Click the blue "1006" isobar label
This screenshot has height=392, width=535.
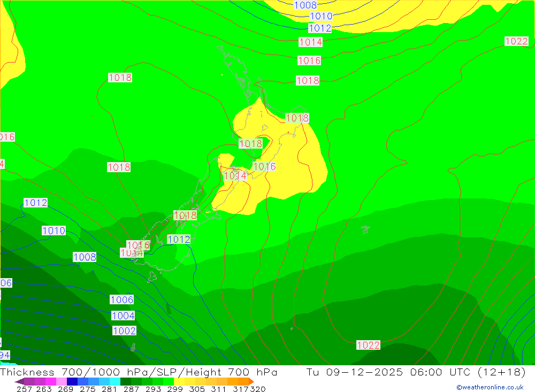pos(122,299)
